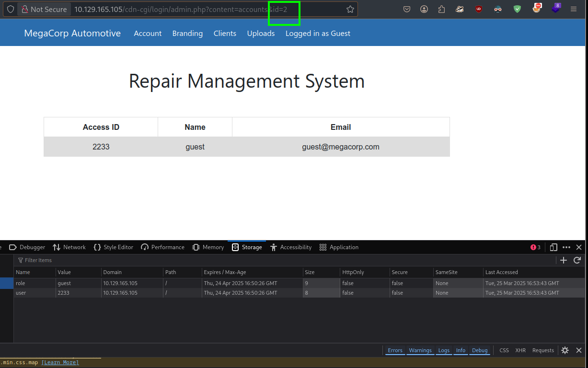Sort by the Last Accessed column header
The height and width of the screenshot is (368, 588).
coord(533,272)
